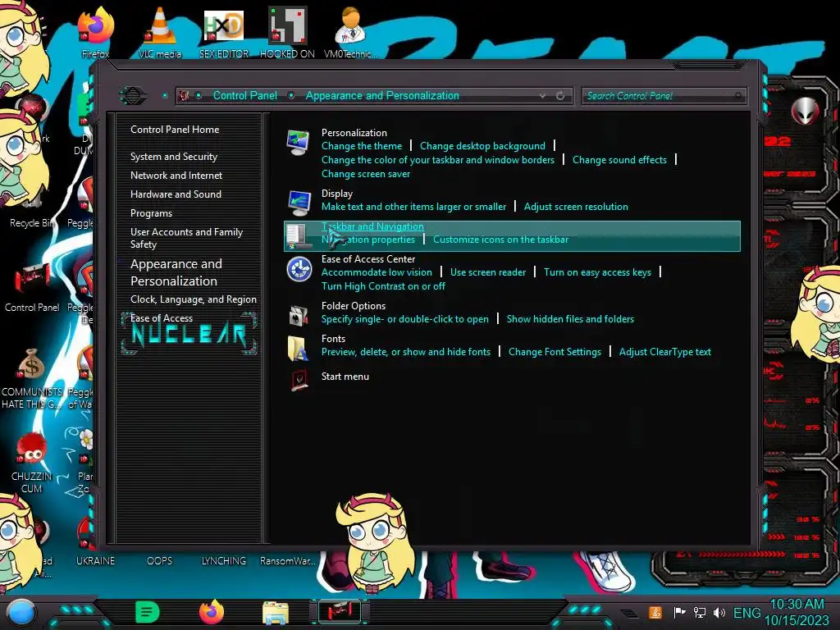840x630 pixels.
Task: Click Turn on easy access keys
Action: tap(597, 272)
